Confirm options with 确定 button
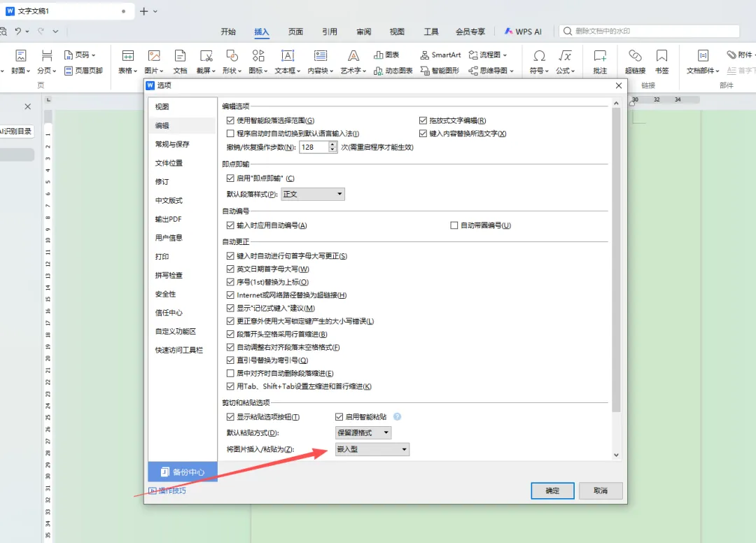Viewport: 756px width, 543px height. pos(552,491)
